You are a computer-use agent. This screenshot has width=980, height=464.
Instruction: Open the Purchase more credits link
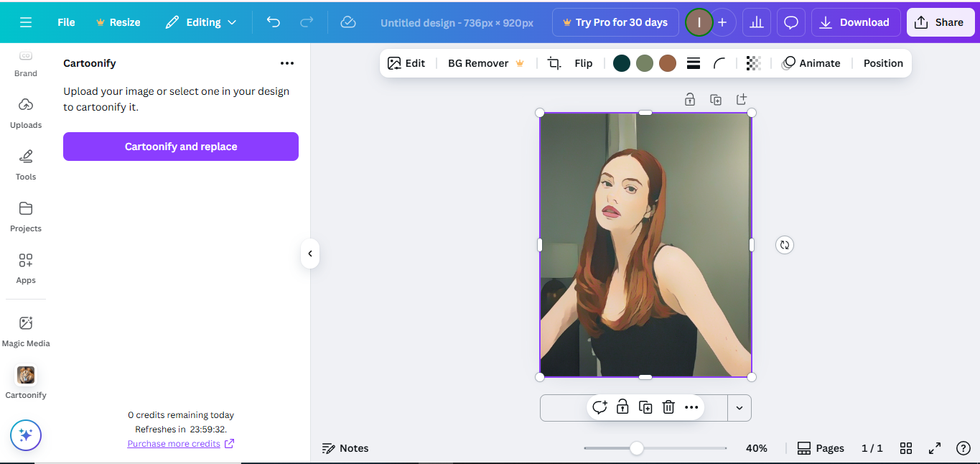coord(174,443)
